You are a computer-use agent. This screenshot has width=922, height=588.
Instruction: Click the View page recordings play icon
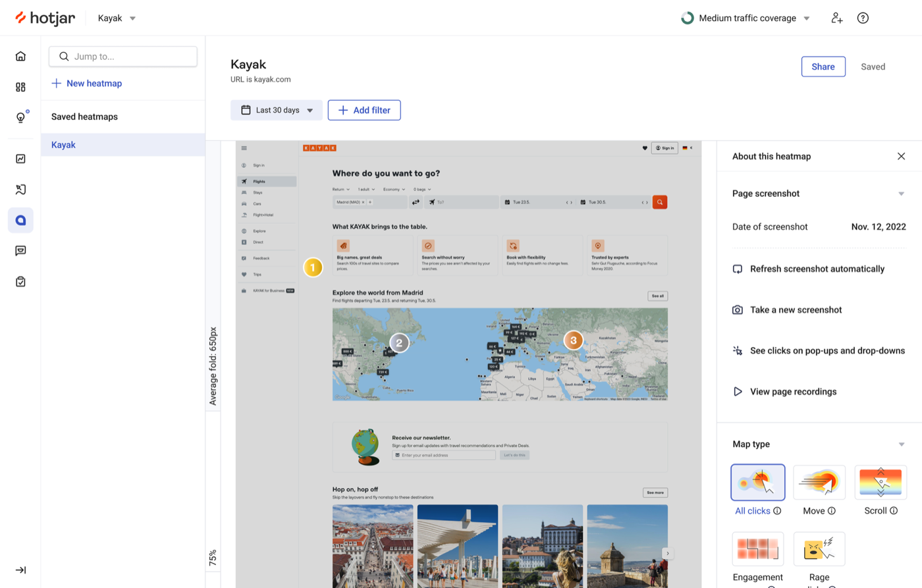click(738, 391)
